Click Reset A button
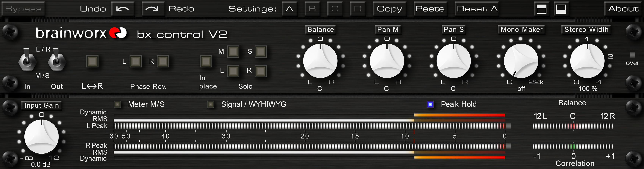This screenshot has width=644, height=169. click(x=477, y=9)
